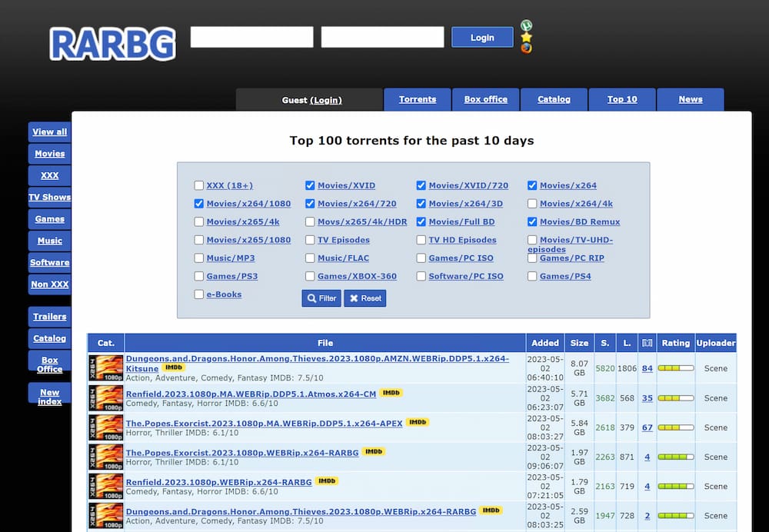Click the green uTorrent icon beside Login
The width and height of the screenshot is (769, 532).
click(x=526, y=25)
